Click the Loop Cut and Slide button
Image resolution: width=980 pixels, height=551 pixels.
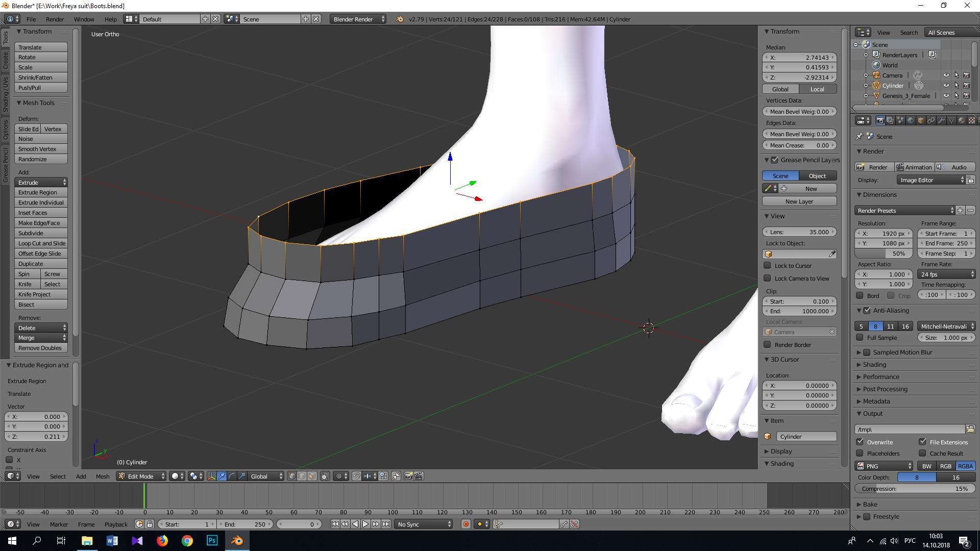(x=41, y=243)
